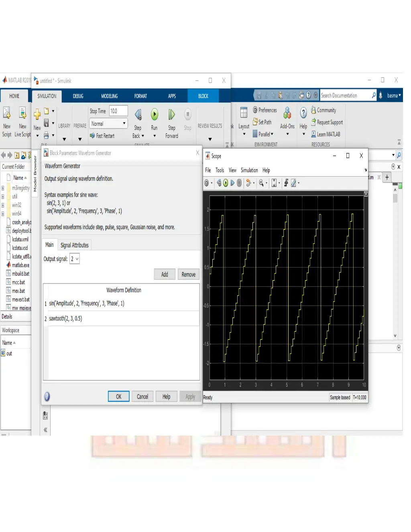
Task: Click the Help button in Block Parameters
Action: pyautogui.click(x=166, y=397)
